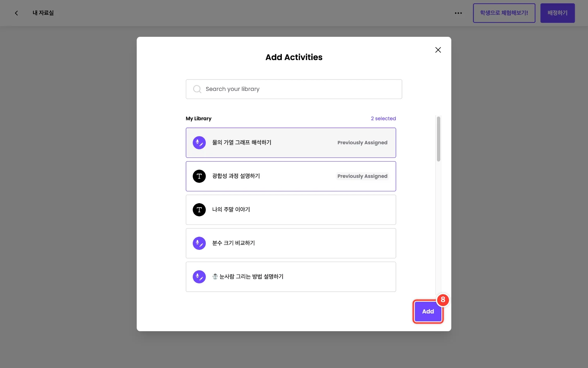Select the 분수 크기 비교하기 activity

click(x=291, y=243)
